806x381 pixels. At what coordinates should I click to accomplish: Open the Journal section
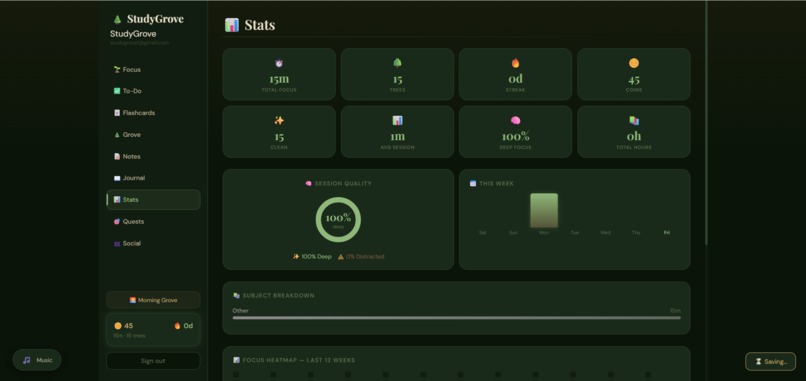click(x=153, y=178)
